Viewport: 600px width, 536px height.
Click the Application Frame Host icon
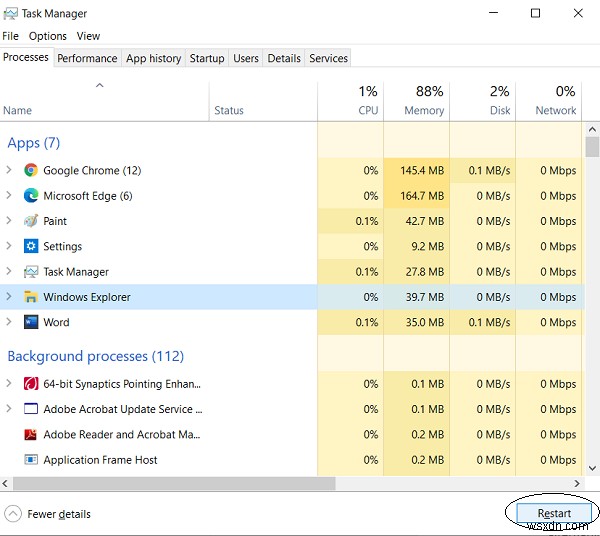pyautogui.click(x=31, y=459)
